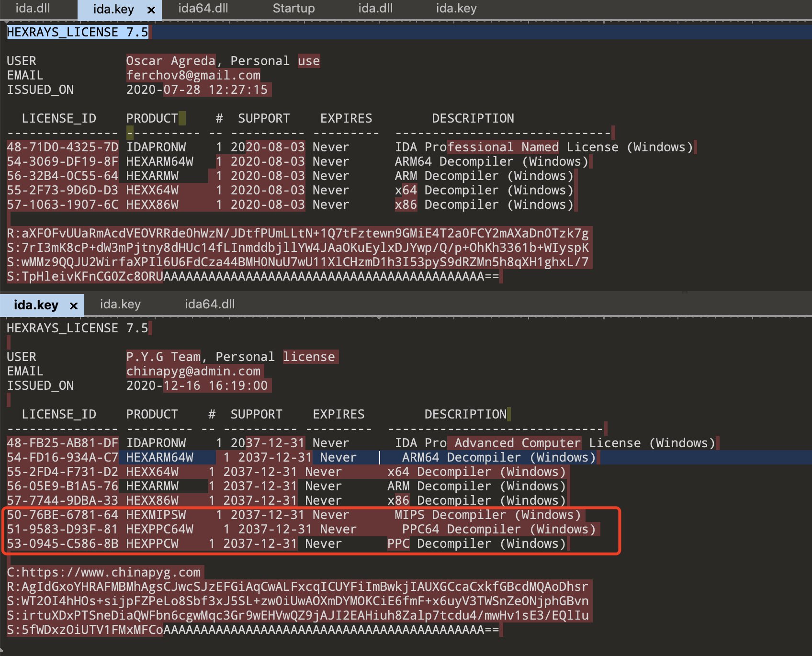Click the EXPIRES header in the upper pane
Screen dimensions: 812x656
coord(346,118)
